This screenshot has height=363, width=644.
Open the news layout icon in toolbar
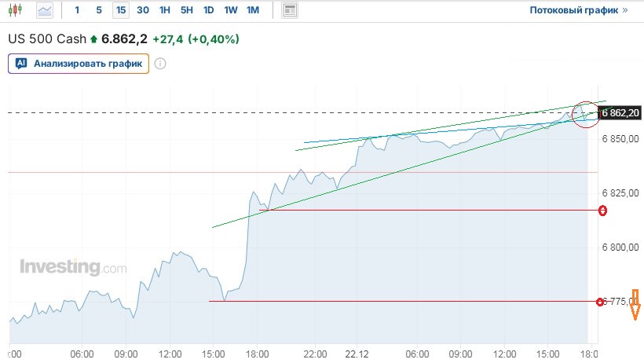(290, 10)
